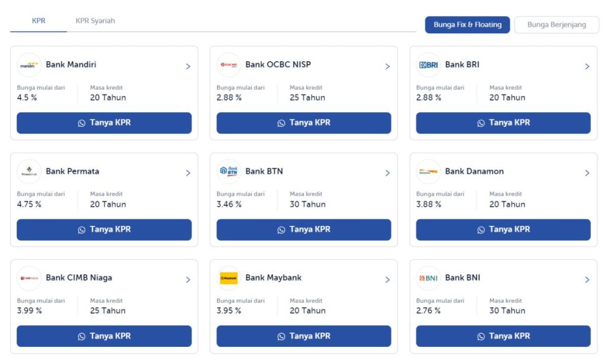Screen dimensions: 607x364
Task: Click Tanya KPR for Bank OCBC NISP
Action: 303,123
